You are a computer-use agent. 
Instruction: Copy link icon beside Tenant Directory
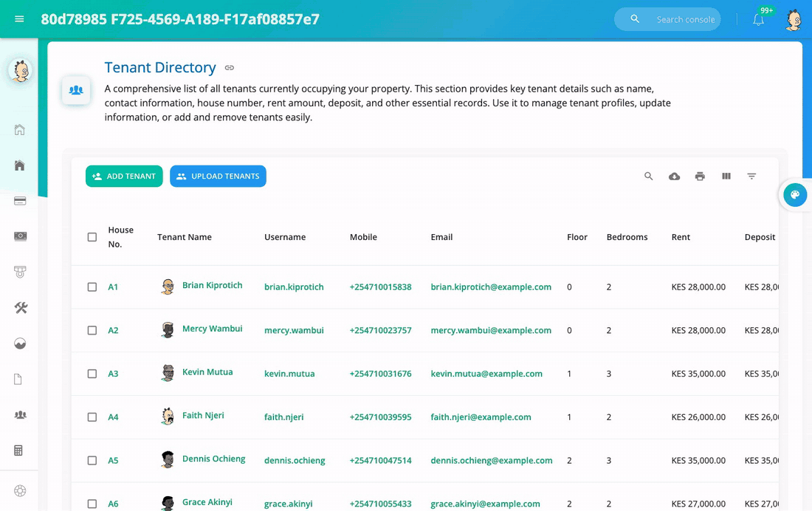[x=230, y=68]
